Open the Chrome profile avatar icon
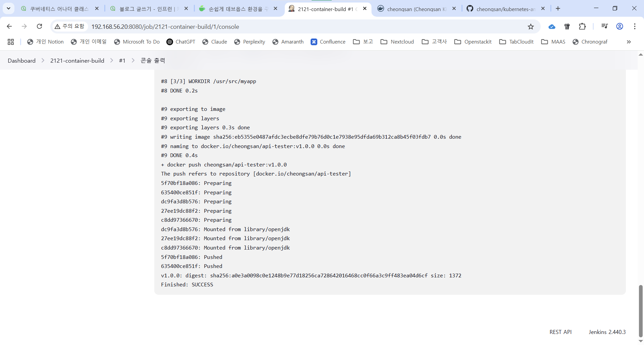This screenshot has width=644, height=345. pos(620,26)
